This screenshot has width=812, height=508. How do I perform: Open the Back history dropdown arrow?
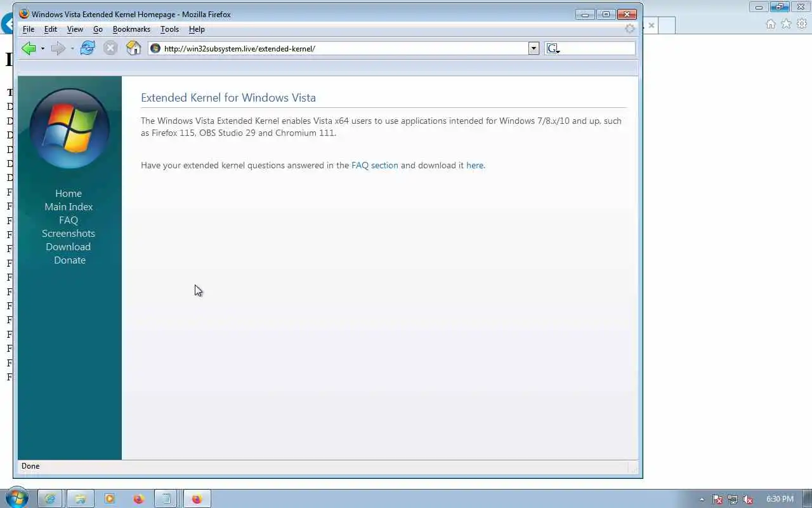click(x=43, y=48)
